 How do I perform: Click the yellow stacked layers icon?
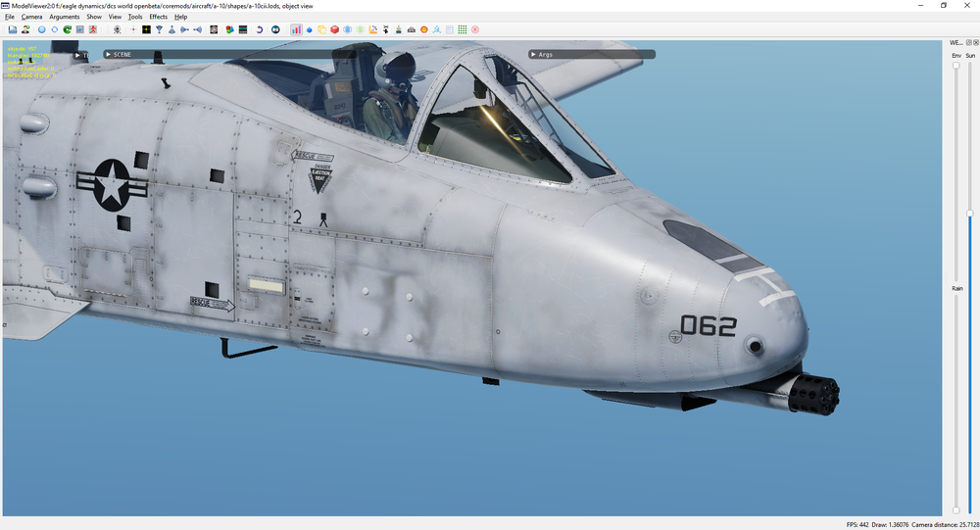pyautogui.click(x=321, y=29)
